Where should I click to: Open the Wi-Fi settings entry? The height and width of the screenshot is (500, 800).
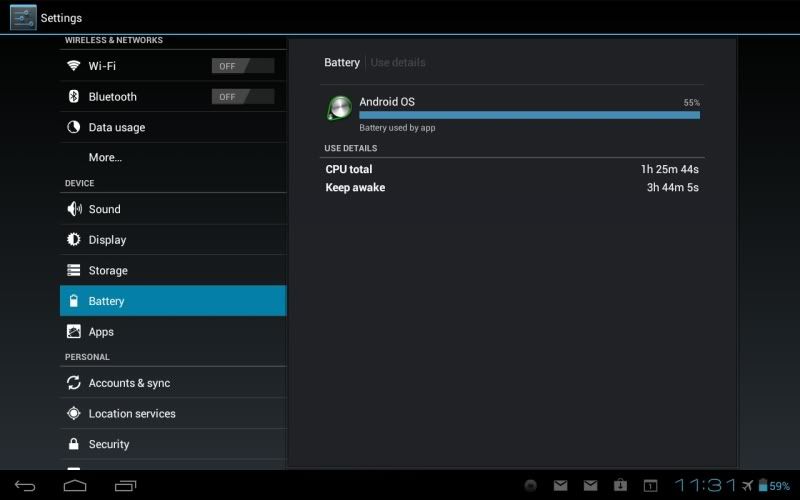pyautogui.click(x=173, y=65)
